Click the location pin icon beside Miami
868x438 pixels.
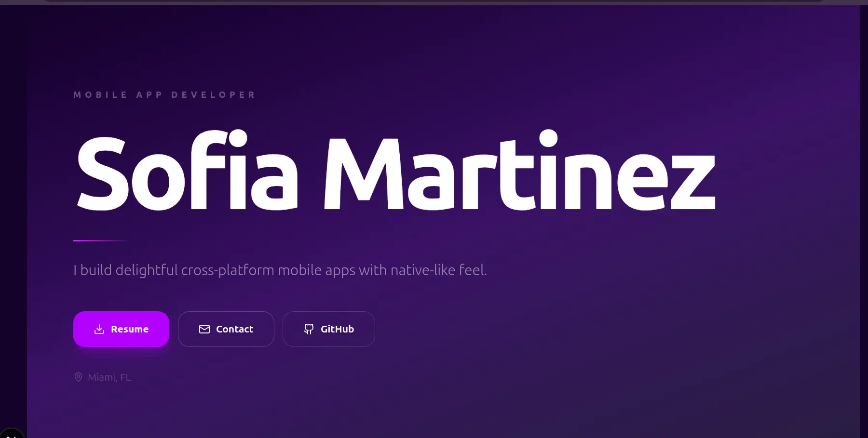(78, 377)
